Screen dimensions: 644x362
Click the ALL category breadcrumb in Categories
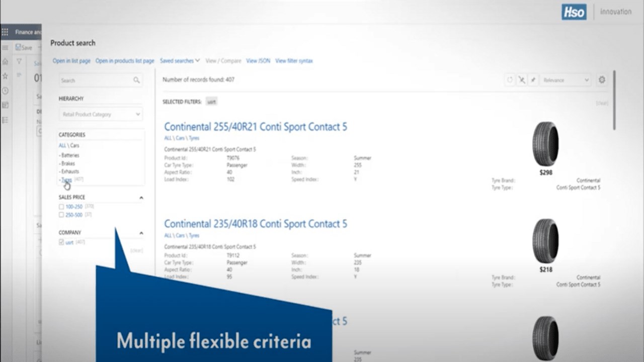(x=62, y=145)
